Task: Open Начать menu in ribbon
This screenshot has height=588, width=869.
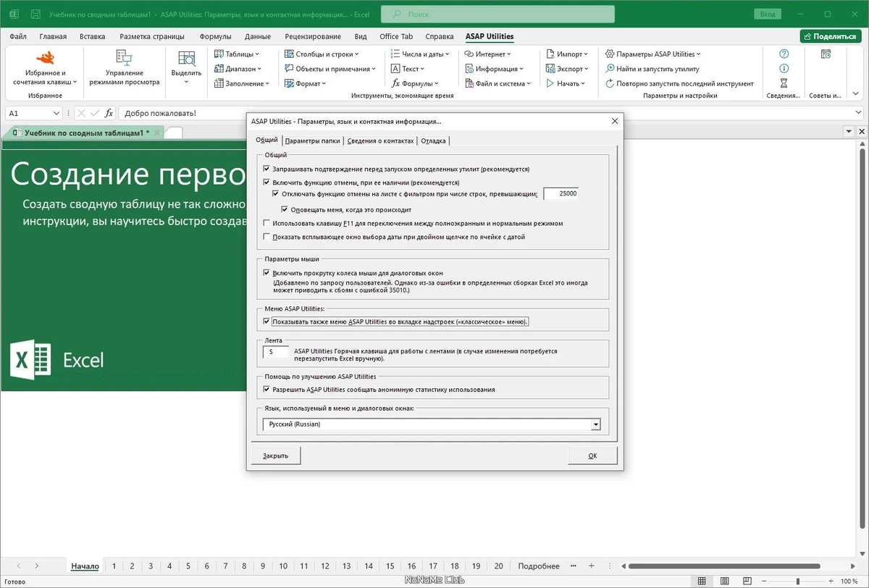Action: coord(565,83)
